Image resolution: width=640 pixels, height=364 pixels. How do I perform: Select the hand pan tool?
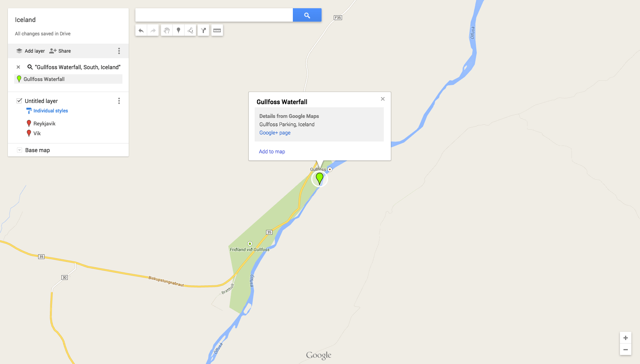(167, 30)
